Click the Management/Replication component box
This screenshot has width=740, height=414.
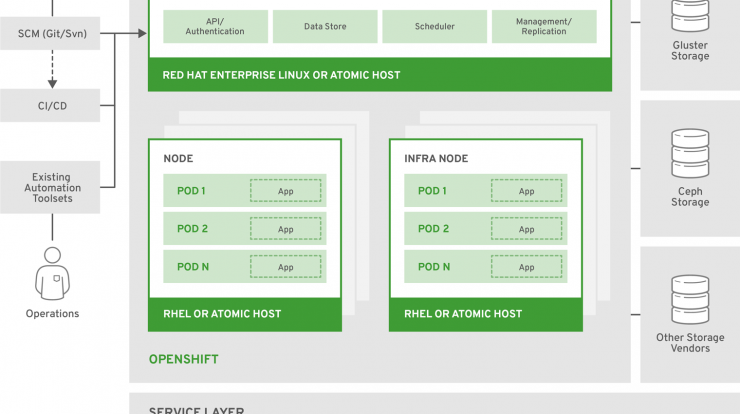pyautogui.click(x=544, y=26)
